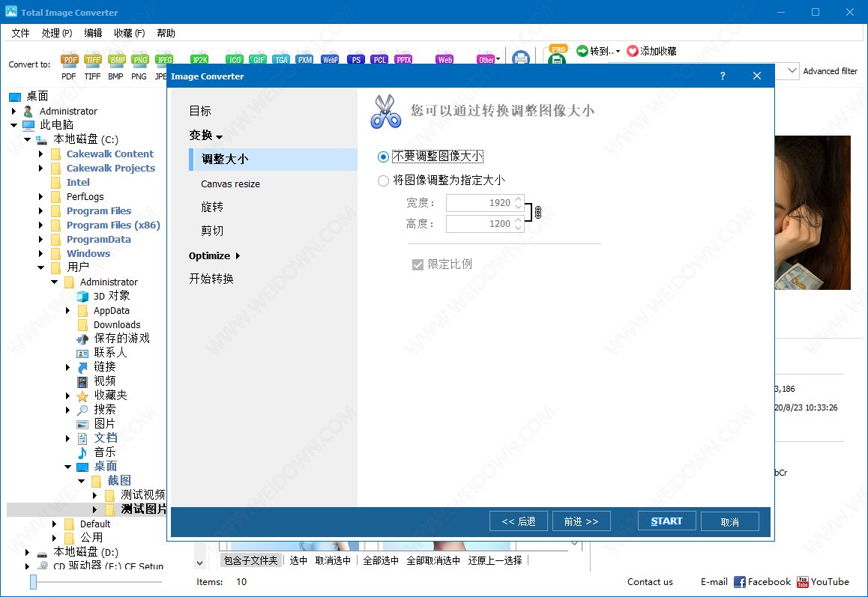Viewport: 868px width, 597px height.
Task: Open 旋转 rotate settings
Action: coord(212,207)
